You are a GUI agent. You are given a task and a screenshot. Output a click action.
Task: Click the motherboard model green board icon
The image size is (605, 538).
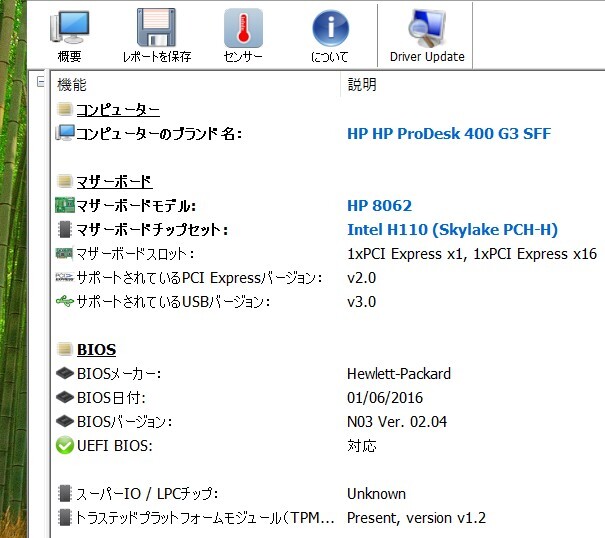(64, 205)
